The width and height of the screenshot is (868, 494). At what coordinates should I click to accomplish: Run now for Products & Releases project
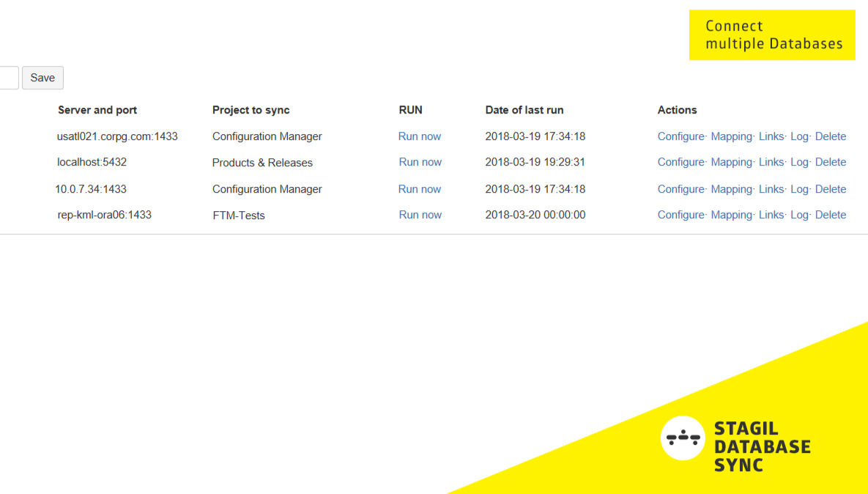click(x=420, y=162)
